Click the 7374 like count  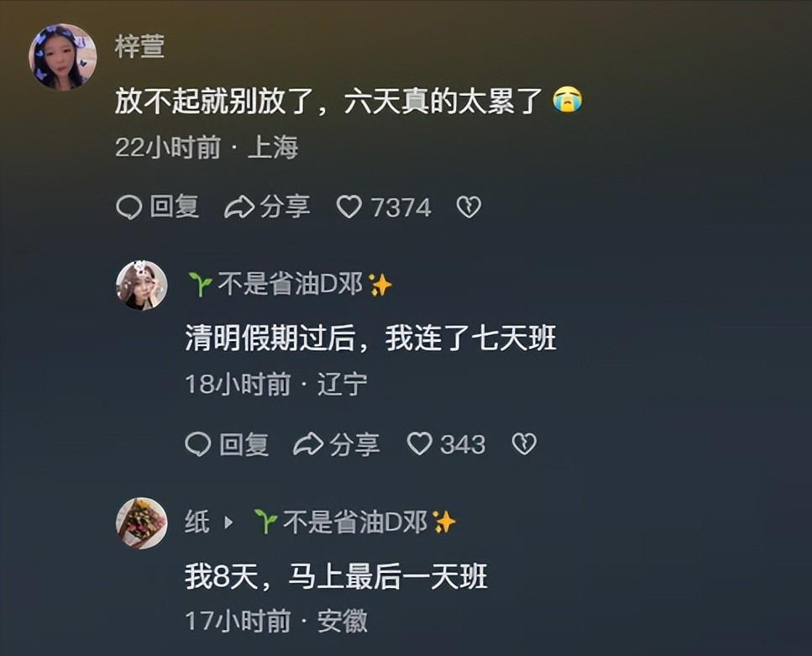(x=401, y=207)
